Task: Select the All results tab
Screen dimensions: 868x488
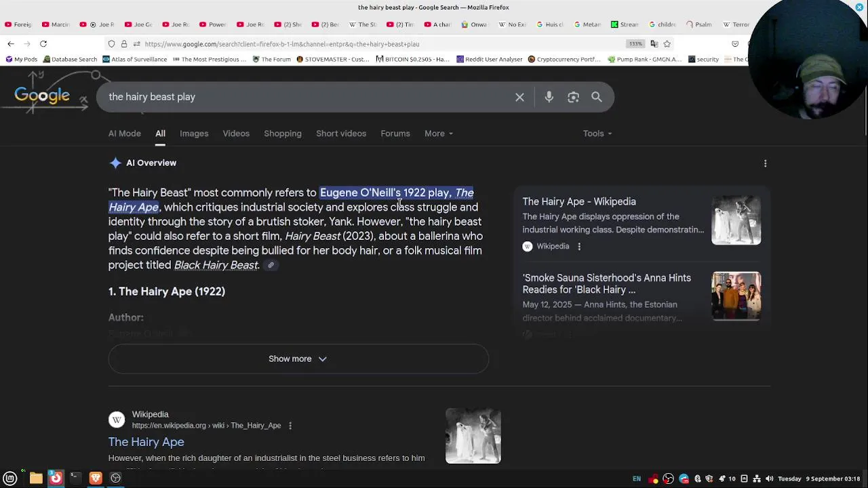Action: click(160, 134)
